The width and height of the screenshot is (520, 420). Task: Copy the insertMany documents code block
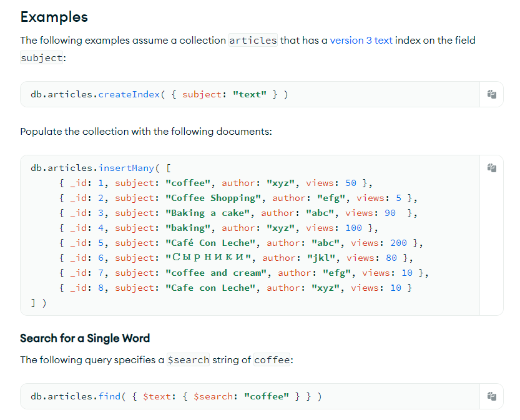[491, 168]
